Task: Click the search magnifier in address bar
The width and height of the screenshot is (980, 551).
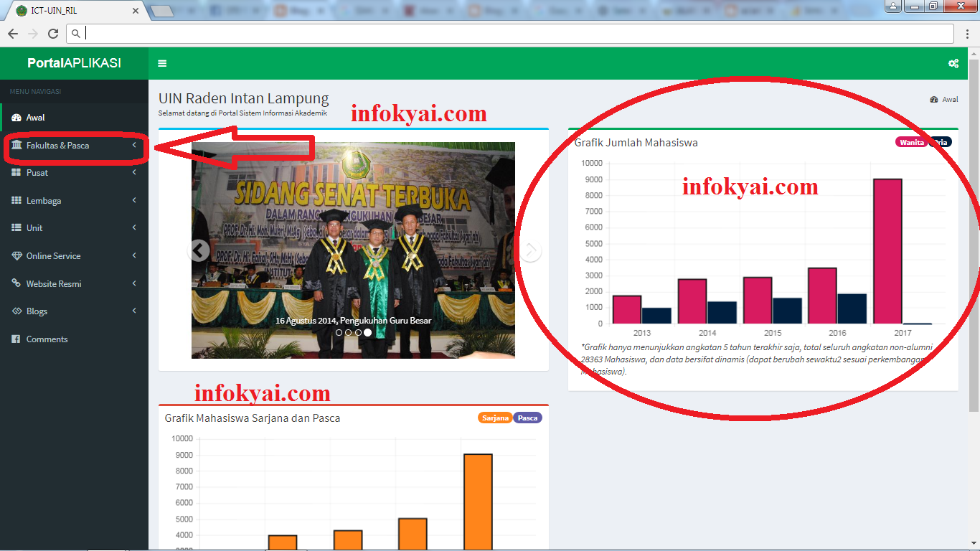Action: pyautogui.click(x=76, y=34)
